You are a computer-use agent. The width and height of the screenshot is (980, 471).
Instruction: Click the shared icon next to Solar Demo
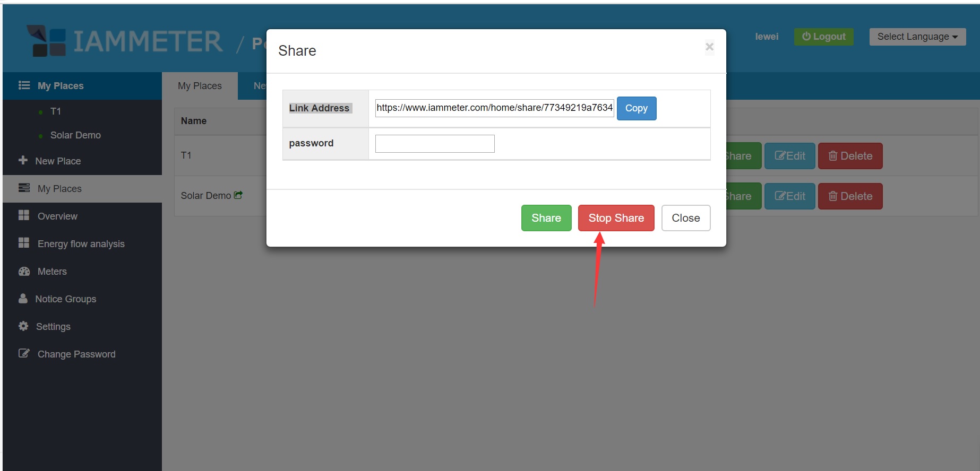[x=238, y=195]
